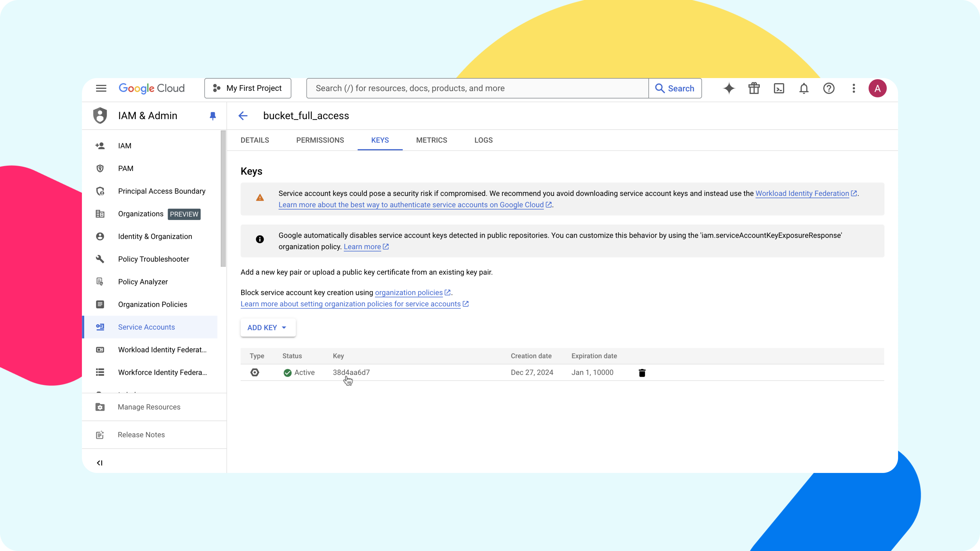The width and height of the screenshot is (980, 551).
Task: Expand the ADD KEY dropdown
Action: pyautogui.click(x=268, y=327)
